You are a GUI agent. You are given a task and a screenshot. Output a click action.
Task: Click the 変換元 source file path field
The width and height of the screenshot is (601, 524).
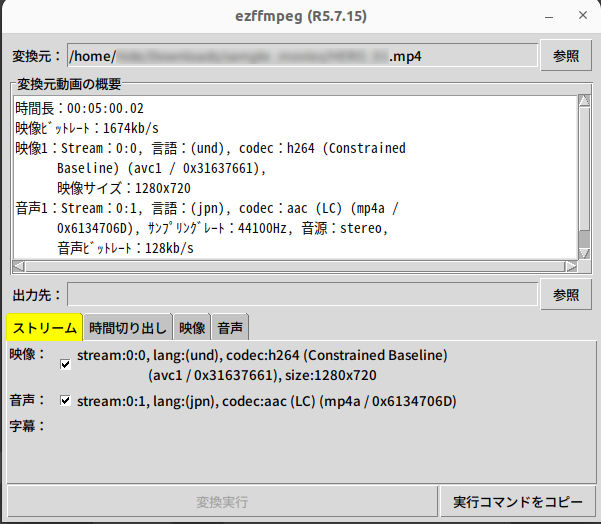[302, 56]
